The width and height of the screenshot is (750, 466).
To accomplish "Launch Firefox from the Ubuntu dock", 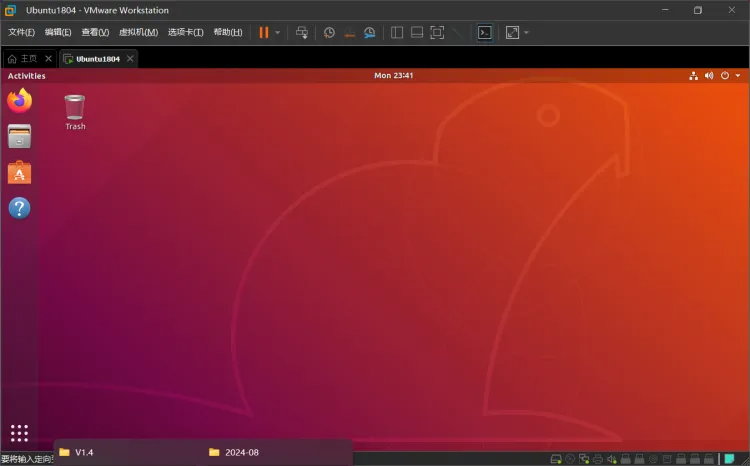I will (x=19, y=100).
